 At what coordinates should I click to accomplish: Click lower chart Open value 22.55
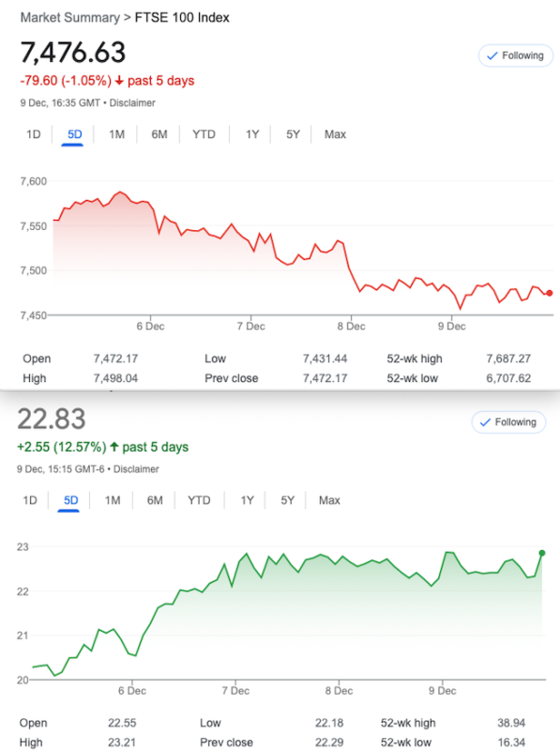pyautogui.click(x=122, y=723)
